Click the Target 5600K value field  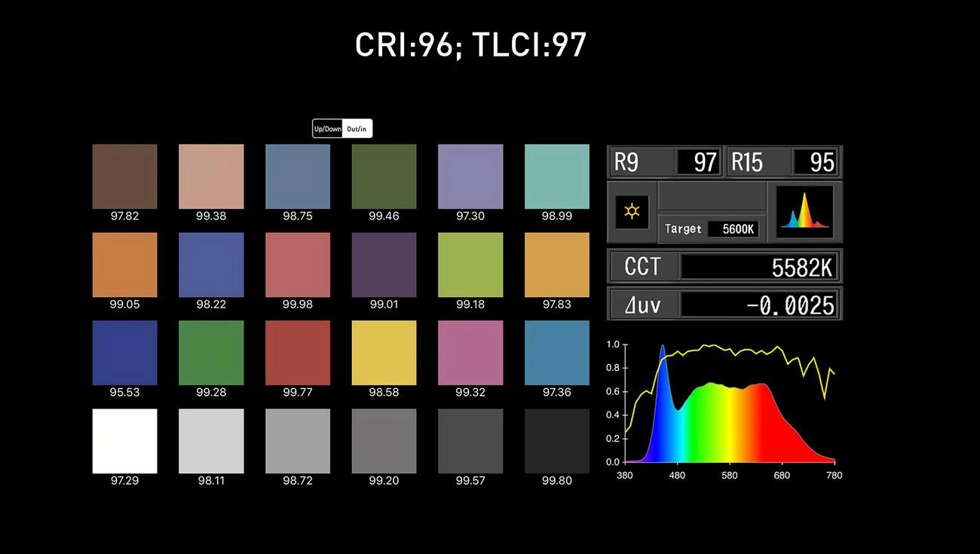click(733, 228)
